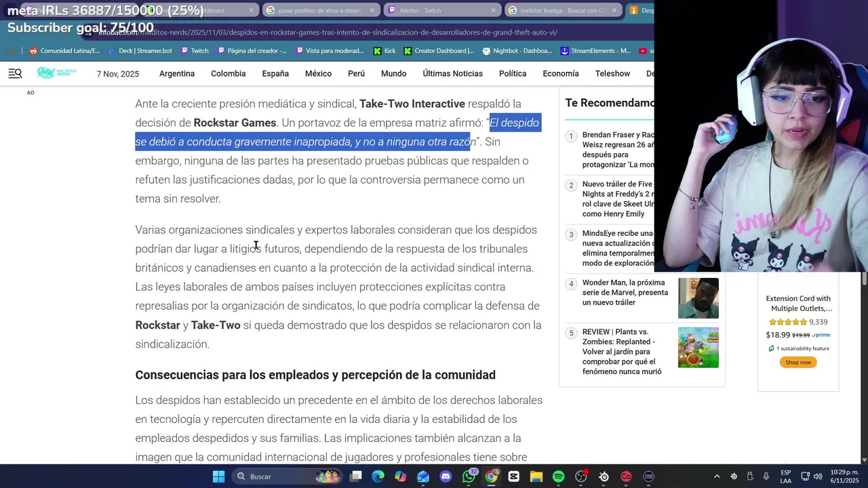Open Vista para moderad... bookmark
This screenshot has height=488, width=868.
coord(330,51)
